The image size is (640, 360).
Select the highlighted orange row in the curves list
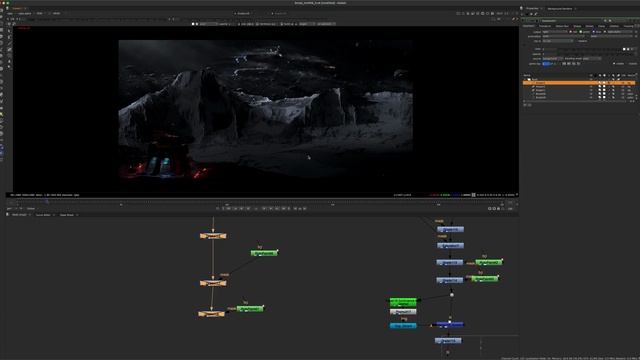point(579,83)
